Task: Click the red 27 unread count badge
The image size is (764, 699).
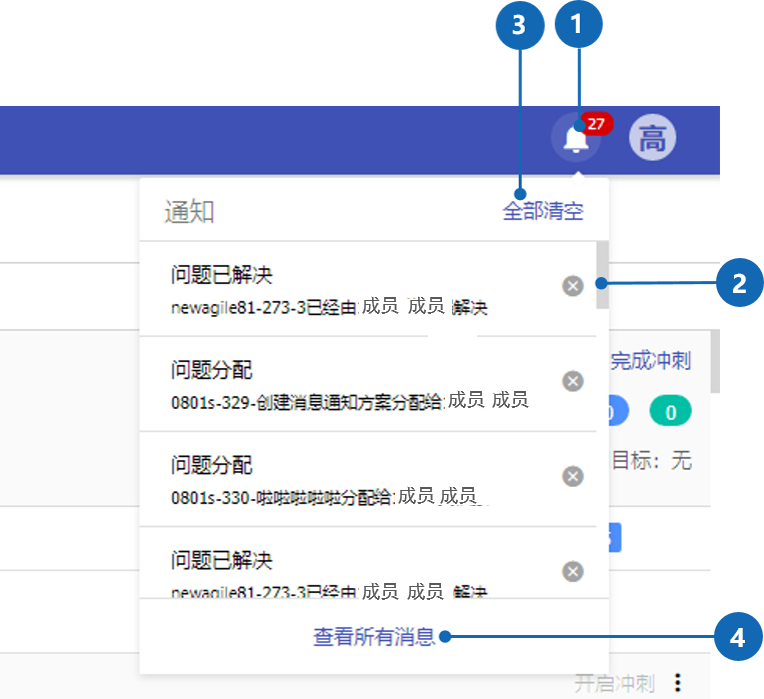Action: tap(596, 124)
